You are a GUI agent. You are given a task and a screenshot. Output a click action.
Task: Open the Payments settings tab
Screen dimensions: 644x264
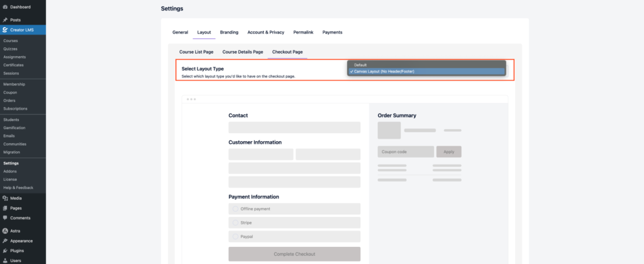tap(332, 32)
